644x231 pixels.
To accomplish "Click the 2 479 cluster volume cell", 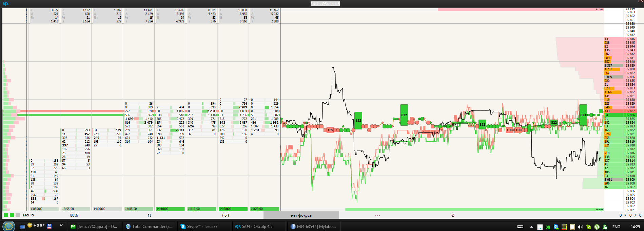I will 148,123.
